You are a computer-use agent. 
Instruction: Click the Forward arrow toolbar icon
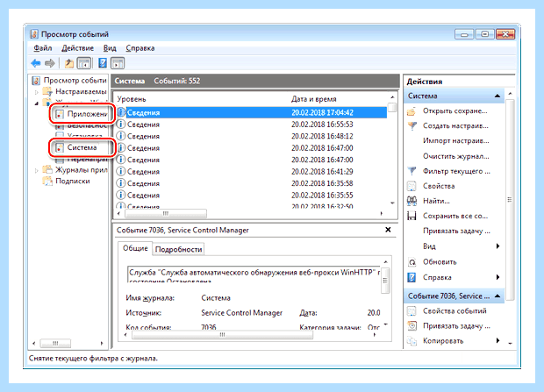pyautogui.click(x=50, y=63)
